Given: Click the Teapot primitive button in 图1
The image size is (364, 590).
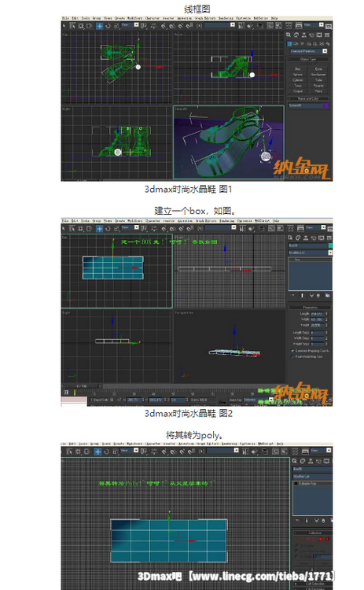Looking at the screenshot, I should (x=298, y=91).
